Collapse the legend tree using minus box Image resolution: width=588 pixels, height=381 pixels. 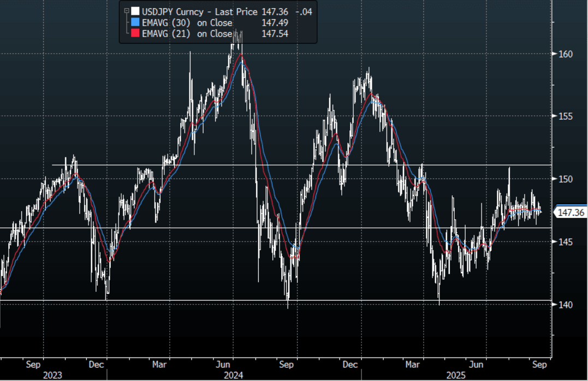tap(127, 11)
